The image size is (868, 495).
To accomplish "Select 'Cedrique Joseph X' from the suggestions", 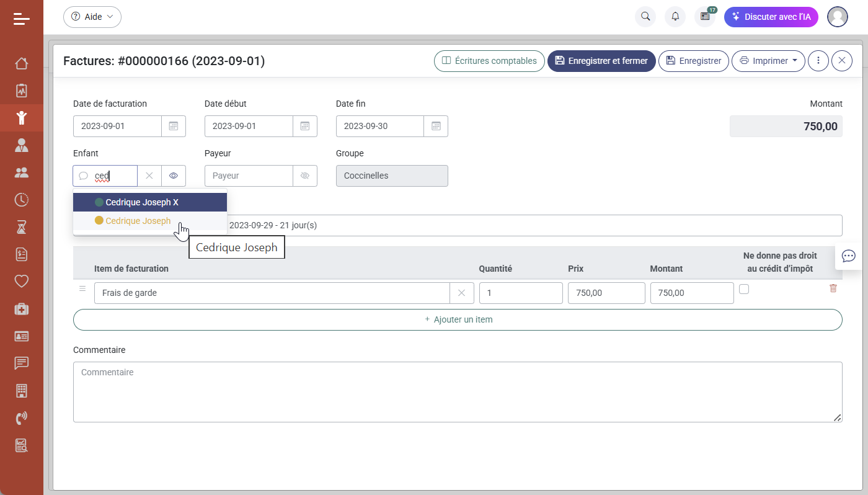I will [142, 202].
